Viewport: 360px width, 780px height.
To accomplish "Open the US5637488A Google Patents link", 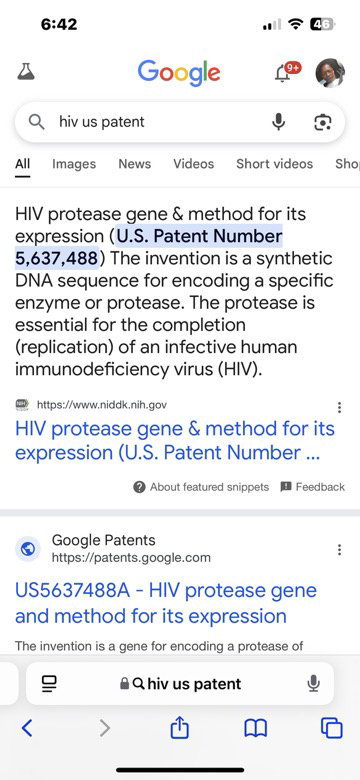I will click(x=166, y=603).
